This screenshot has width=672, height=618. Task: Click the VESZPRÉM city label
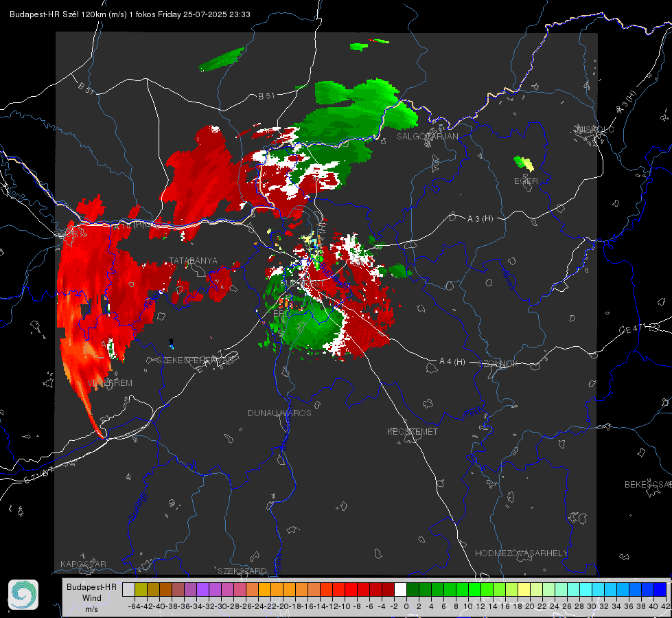tap(110, 383)
